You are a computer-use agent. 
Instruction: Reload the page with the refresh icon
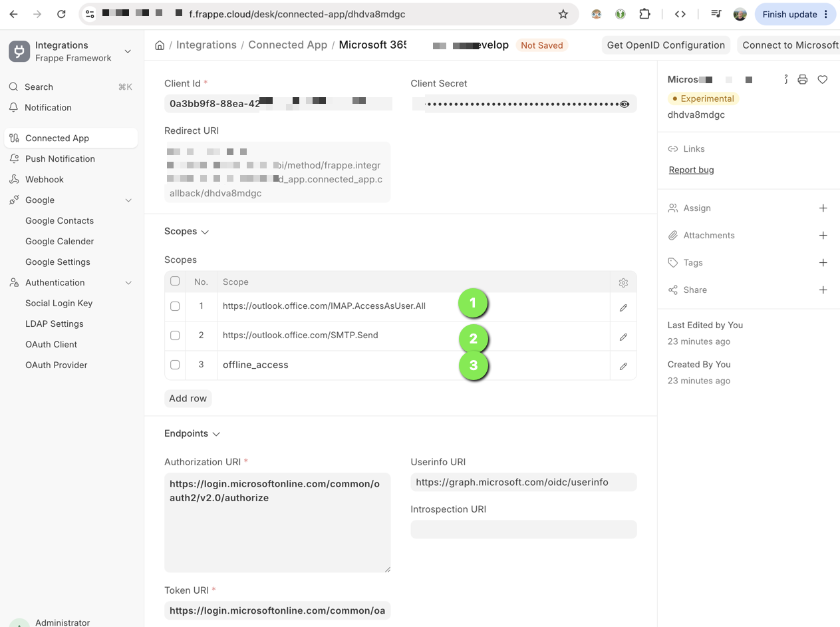pyautogui.click(x=61, y=14)
